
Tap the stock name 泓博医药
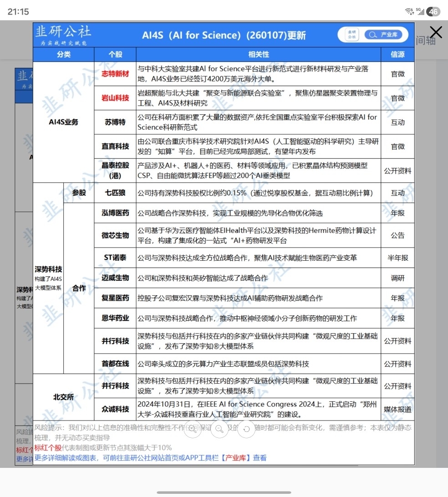point(115,213)
